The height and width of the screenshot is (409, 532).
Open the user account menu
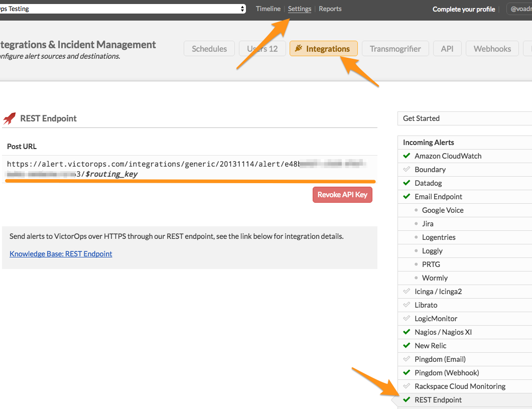[519, 9]
